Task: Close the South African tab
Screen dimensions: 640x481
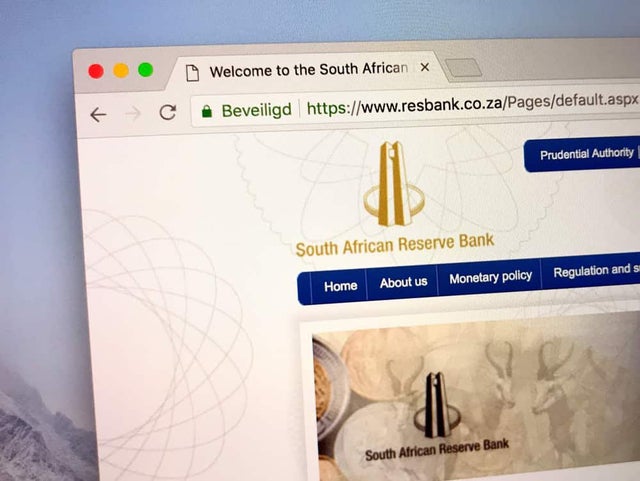Action: 424,67
